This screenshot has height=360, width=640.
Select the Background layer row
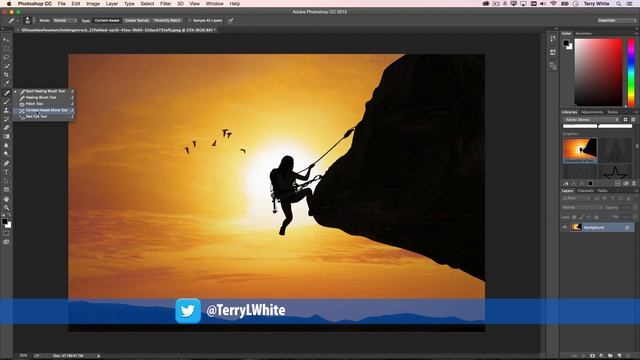point(598,227)
